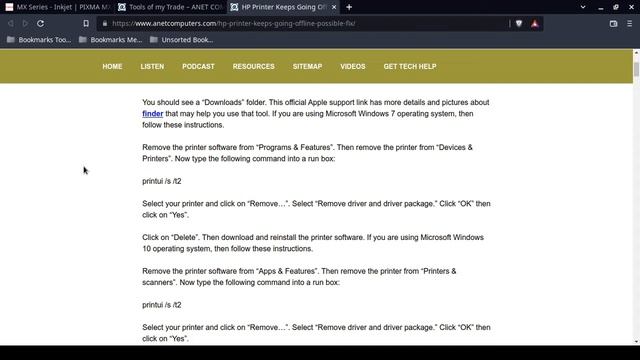Click the scrollbar down arrow
The image size is (640, 360).
(636, 342)
